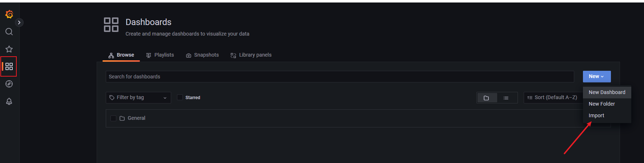
Task: Open the search icon in sidebar
Action: coord(9,32)
